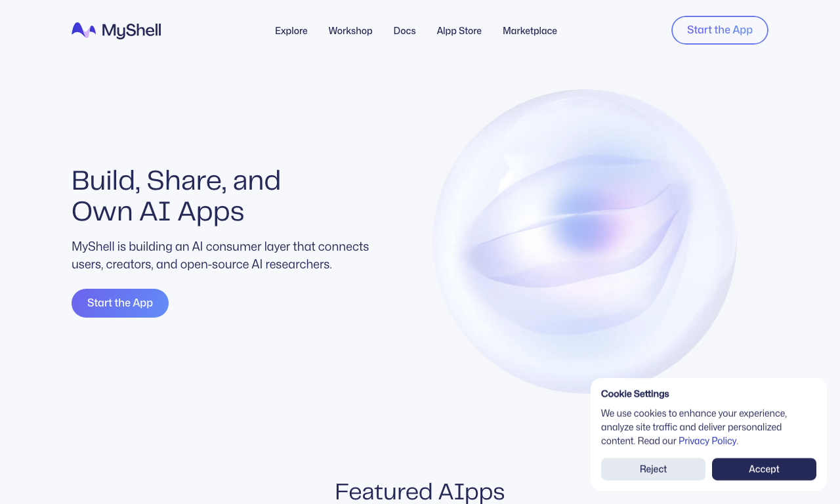The height and width of the screenshot is (504, 840).
Task: Click the MyShell description paragraph
Action: [x=220, y=255]
